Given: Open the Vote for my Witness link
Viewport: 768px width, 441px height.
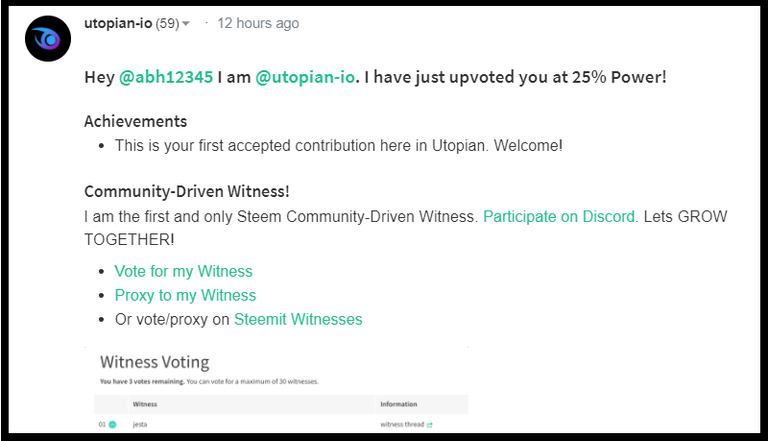Looking at the screenshot, I should (x=184, y=271).
